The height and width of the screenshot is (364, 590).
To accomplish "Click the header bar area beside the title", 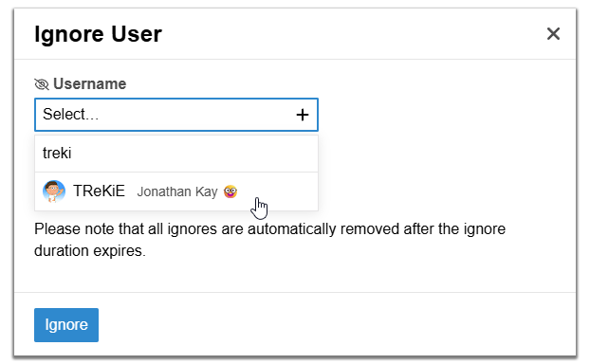I will 354,34.
